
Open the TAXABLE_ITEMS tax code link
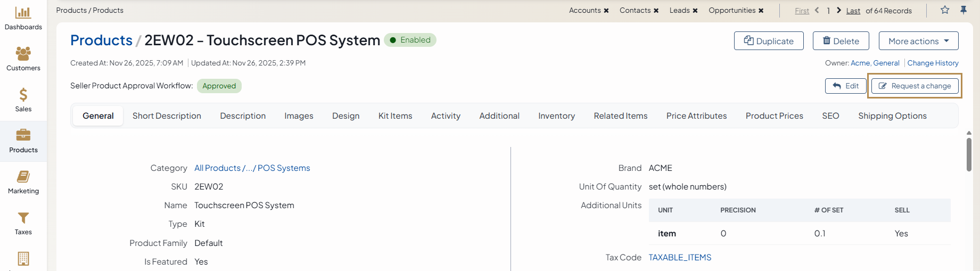680,258
